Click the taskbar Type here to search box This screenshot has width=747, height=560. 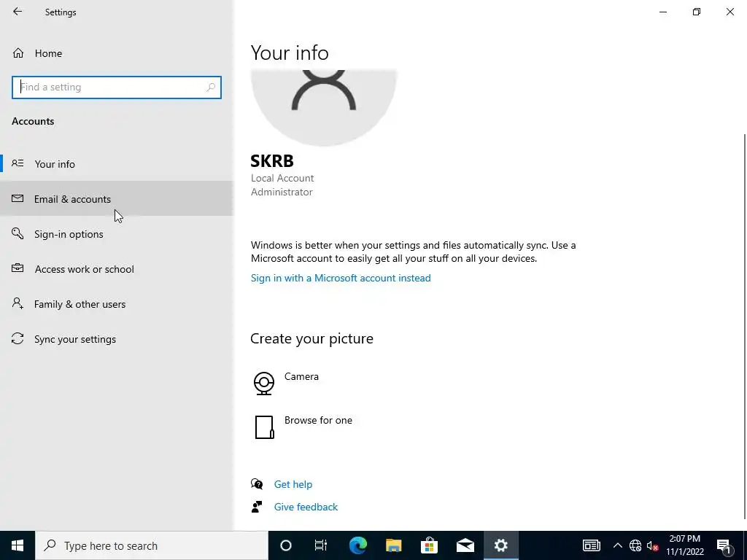click(152, 545)
